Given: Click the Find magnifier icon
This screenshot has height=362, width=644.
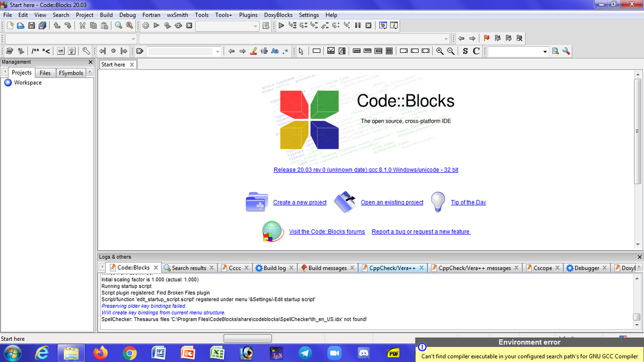Looking at the screenshot, I should pyautogui.click(x=119, y=25).
